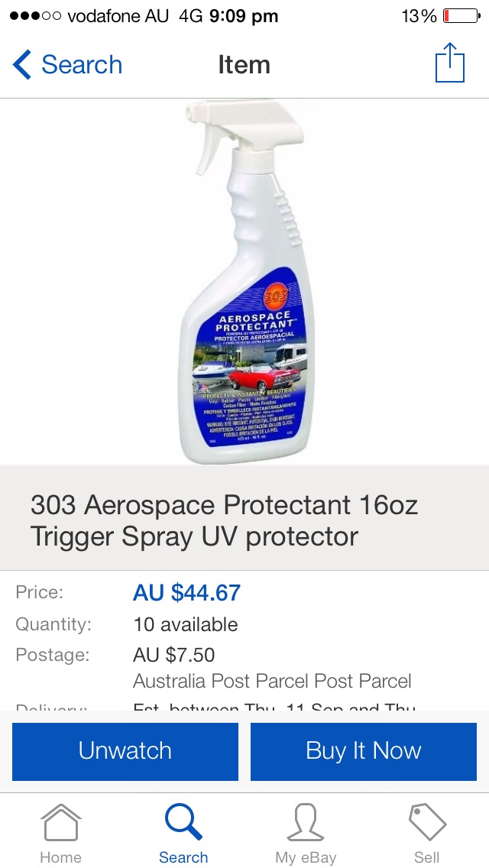Switch to the Home tab label
489x868 pixels.
click(x=61, y=857)
